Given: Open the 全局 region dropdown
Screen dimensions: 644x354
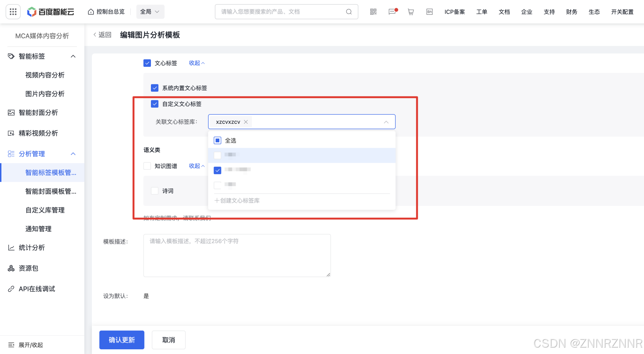Looking at the screenshot, I should pyautogui.click(x=150, y=12).
